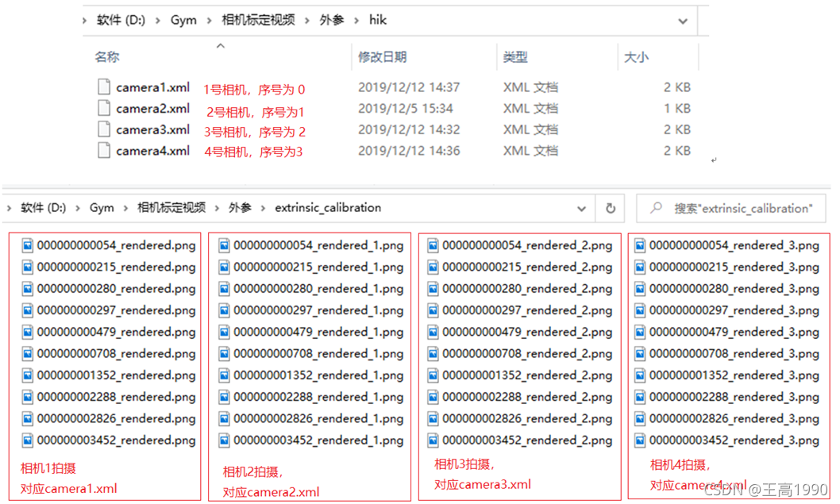Go to 相机标定视频 in hik breadcrumb
Screen dimensions: 840x504
tap(258, 21)
